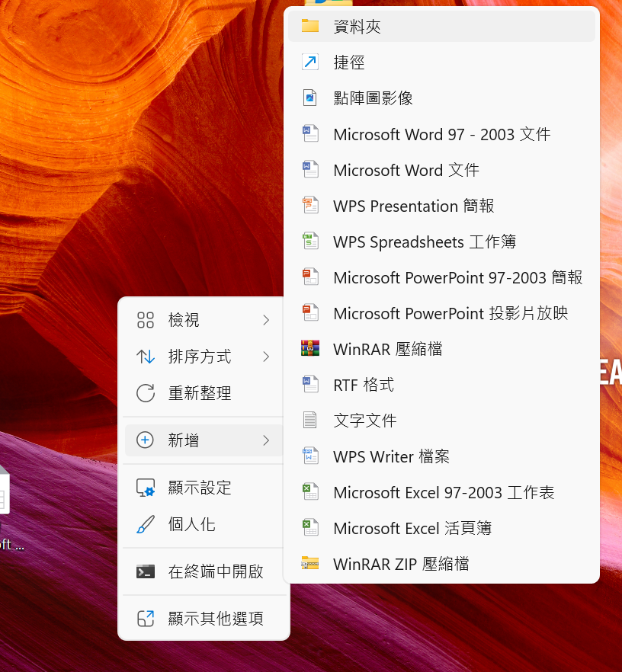Pick WPS Presentation 簡報

click(x=441, y=205)
